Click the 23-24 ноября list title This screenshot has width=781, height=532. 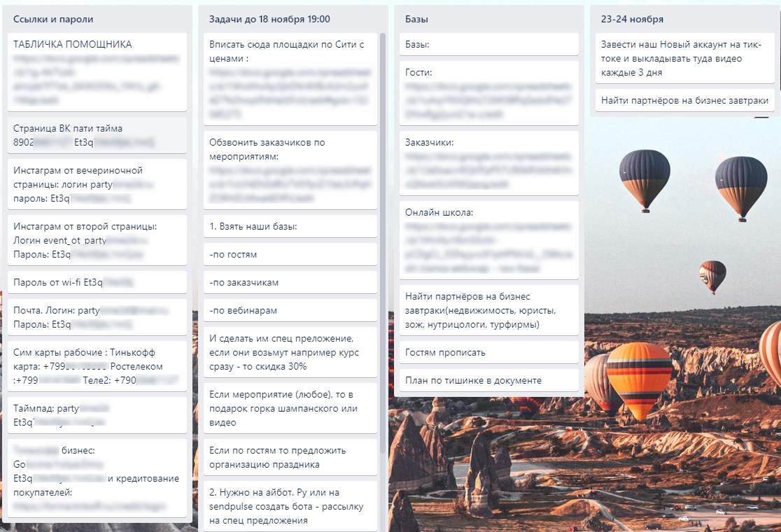tap(632, 19)
